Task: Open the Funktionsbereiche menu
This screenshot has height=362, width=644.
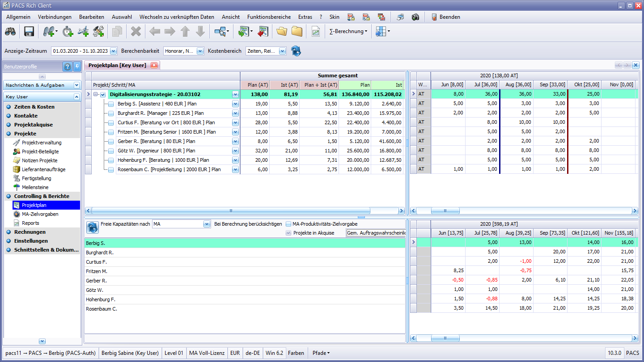Action: 269,17
